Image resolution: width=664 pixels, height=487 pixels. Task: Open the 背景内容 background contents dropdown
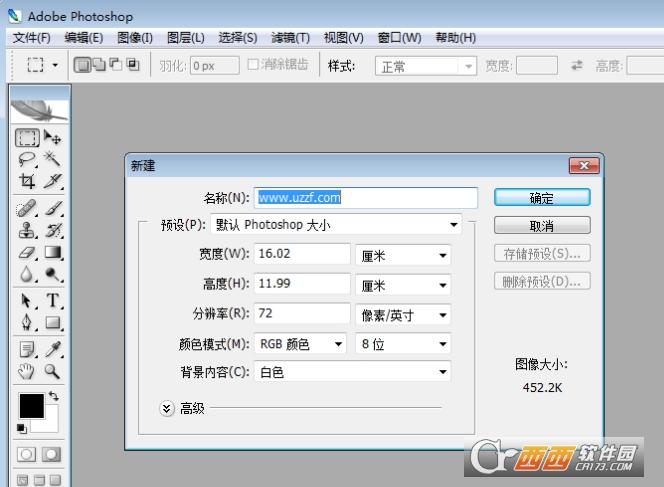[352, 372]
